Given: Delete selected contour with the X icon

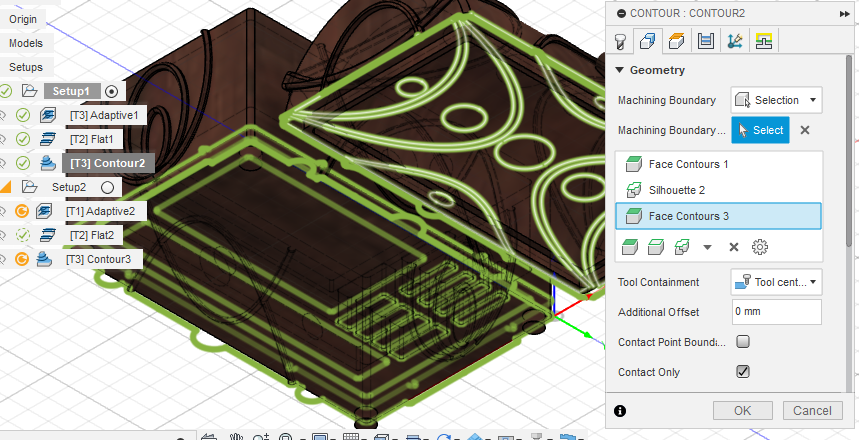Looking at the screenshot, I should tap(734, 247).
